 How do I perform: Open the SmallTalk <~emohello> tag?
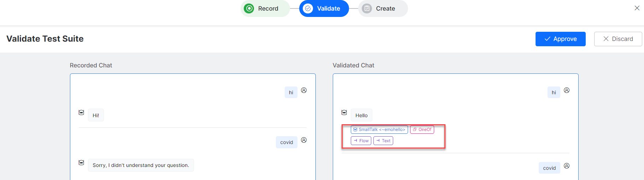379,130
